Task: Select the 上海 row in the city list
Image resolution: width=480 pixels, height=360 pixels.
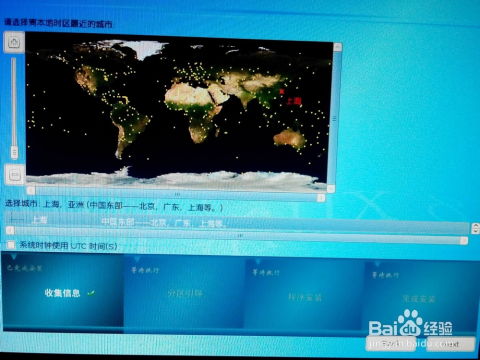Action: point(237,221)
